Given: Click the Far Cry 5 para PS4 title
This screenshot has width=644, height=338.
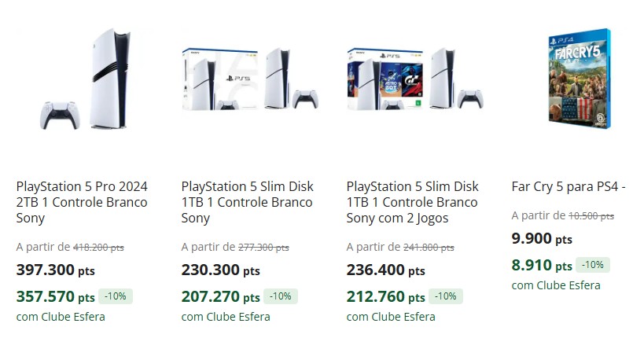Looking at the screenshot, I should coord(568,186).
